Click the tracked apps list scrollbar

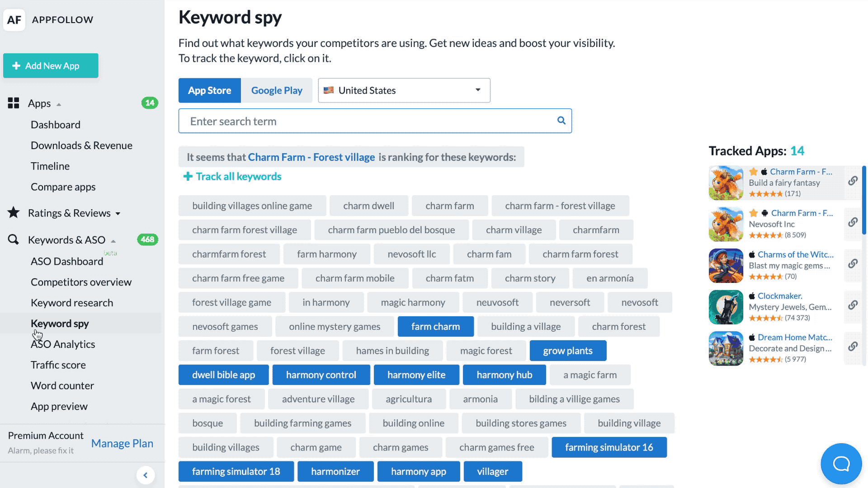tap(863, 200)
